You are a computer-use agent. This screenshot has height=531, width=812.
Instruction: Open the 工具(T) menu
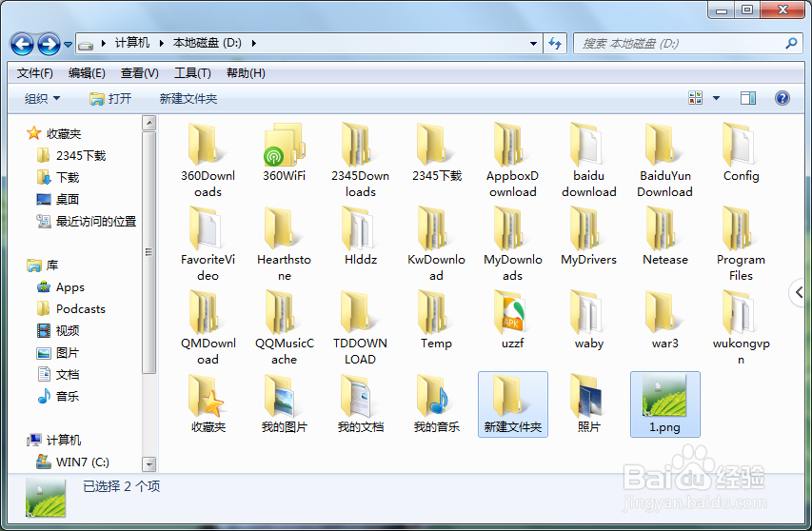[x=192, y=73]
